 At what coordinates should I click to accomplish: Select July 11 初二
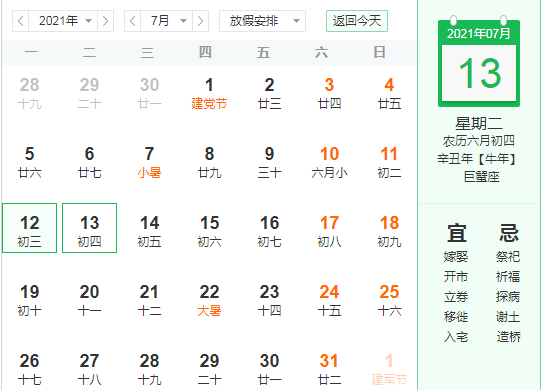coord(389,162)
